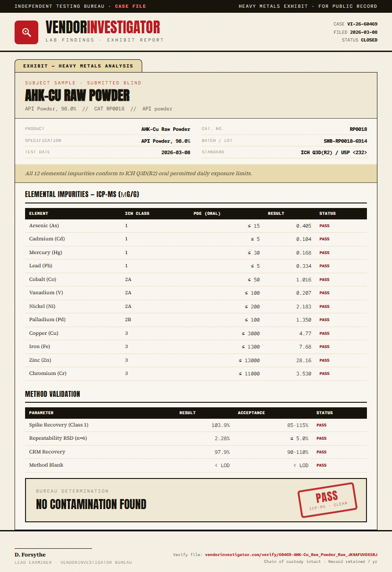Click the CRM Recovery acceptance 90–110%
Screen dimensions: 392x572
click(x=297, y=452)
